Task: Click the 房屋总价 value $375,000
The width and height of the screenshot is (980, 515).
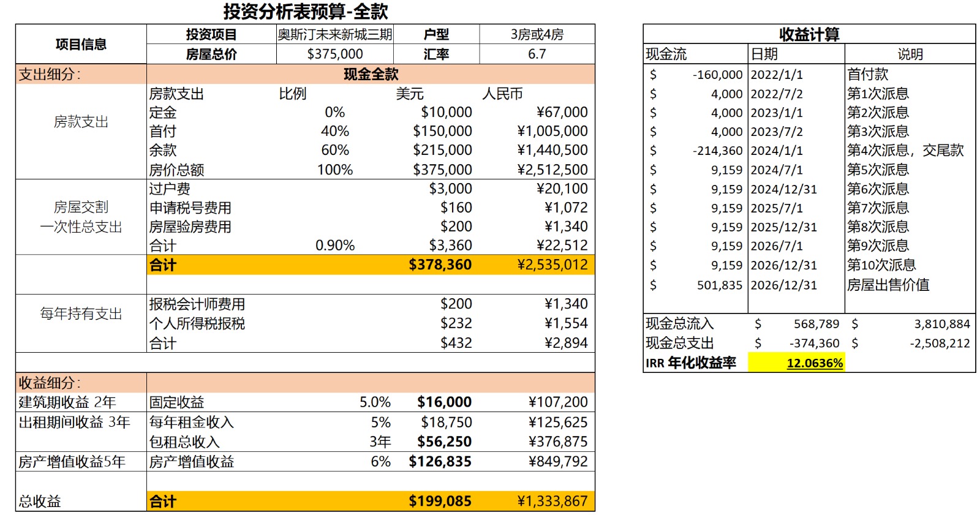Action: click(334, 54)
